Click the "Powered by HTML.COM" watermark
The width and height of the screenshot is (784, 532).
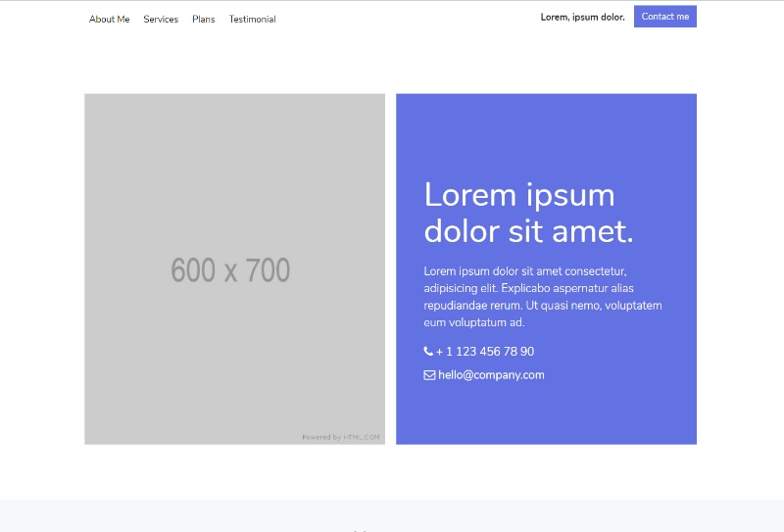point(340,437)
